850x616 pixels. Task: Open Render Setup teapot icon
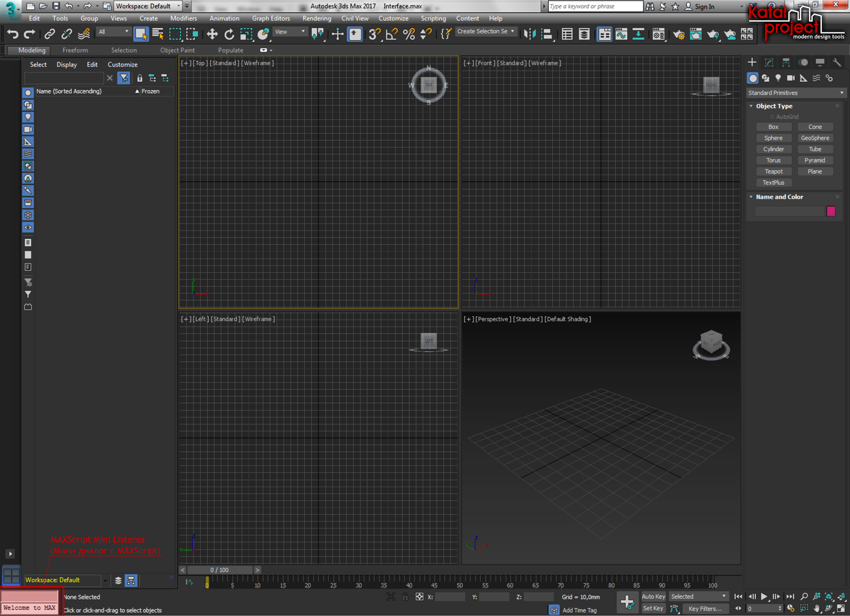click(678, 35)
